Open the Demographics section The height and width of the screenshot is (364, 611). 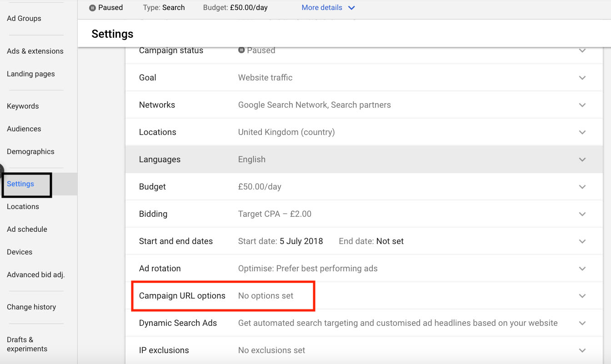pyautogui.click(x=30, y=152)
